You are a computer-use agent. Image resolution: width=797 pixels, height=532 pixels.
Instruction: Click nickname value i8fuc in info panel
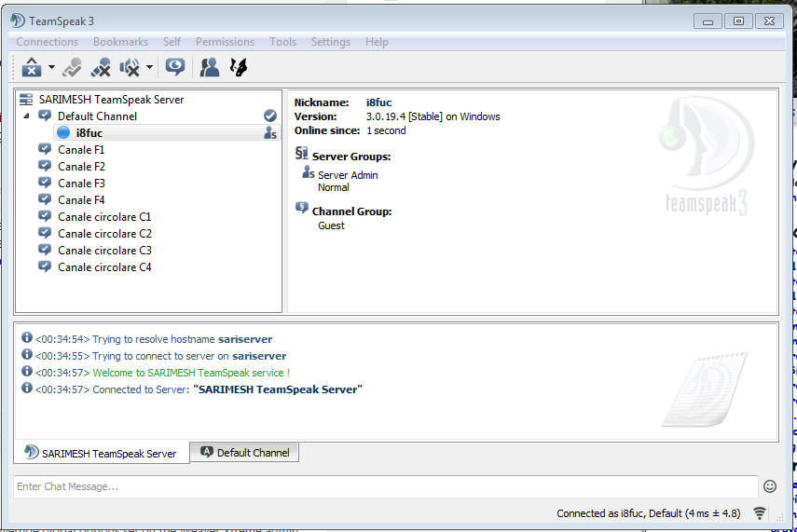pos(378,102)
